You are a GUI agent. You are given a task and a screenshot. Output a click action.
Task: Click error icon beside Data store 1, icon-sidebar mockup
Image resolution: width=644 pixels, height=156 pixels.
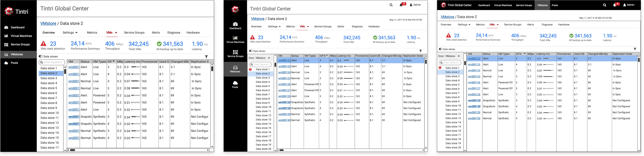[250, 69]
